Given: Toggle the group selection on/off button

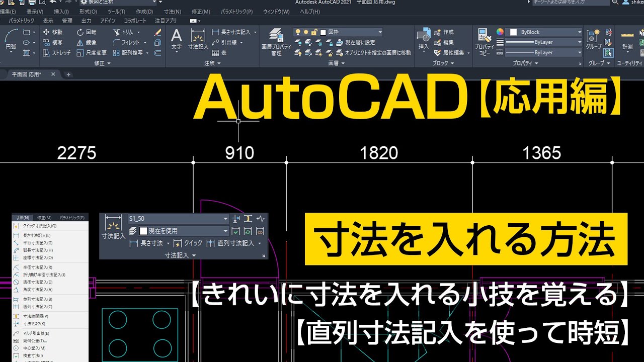Looking at the screenshot, I should point(609,52).
